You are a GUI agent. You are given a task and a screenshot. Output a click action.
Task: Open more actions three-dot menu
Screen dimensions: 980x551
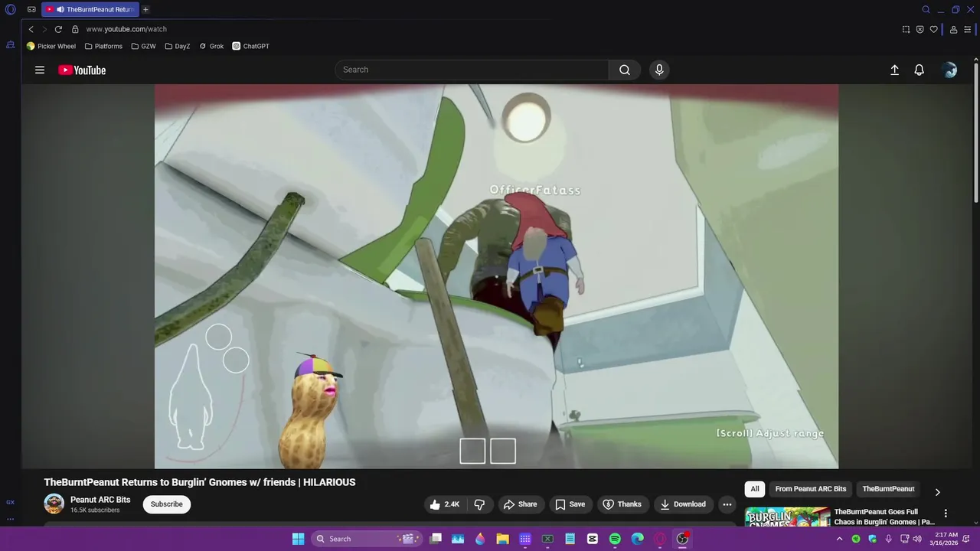click(727, 504)
